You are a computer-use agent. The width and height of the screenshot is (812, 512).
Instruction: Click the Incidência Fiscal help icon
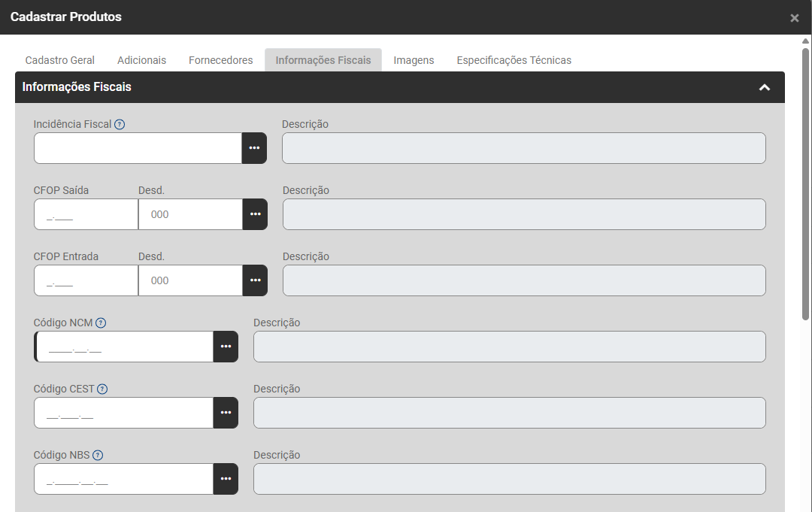point(120,124)
